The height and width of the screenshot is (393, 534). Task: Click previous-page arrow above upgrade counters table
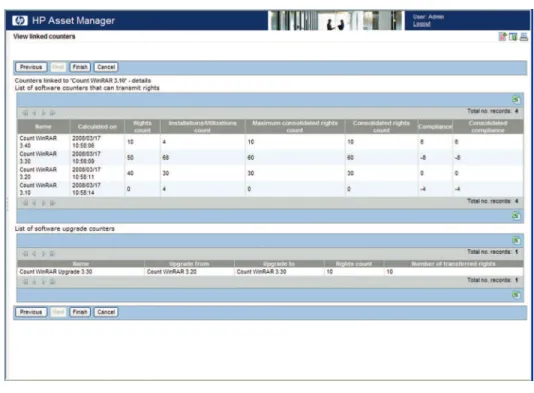click(34, 254)
